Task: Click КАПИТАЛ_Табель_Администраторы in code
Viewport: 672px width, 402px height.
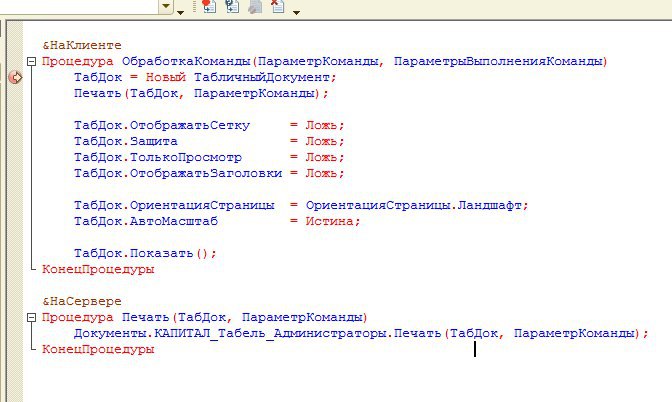Action: (270, 333)
